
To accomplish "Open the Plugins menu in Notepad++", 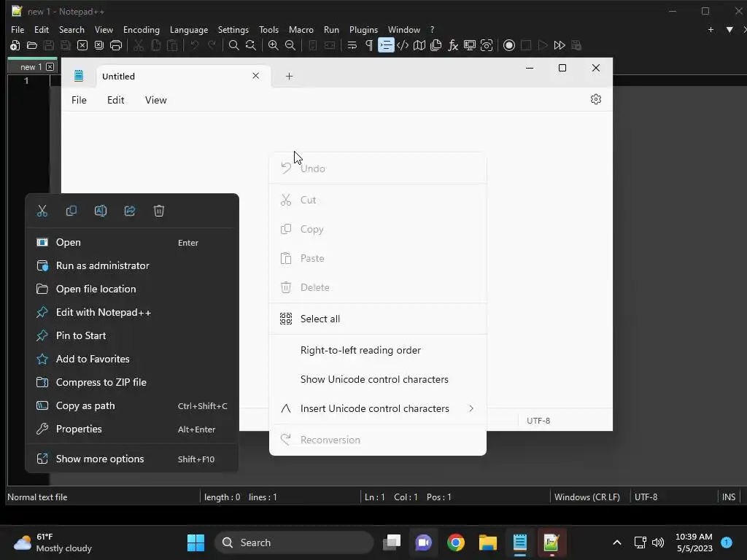I will 363,29.
